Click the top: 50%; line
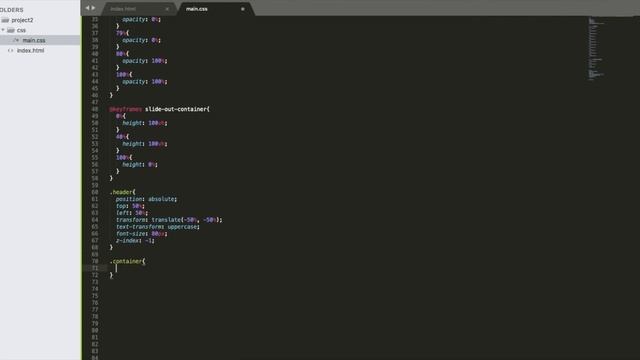The height and width of the screenshot is (360, 640). (130, 206)
